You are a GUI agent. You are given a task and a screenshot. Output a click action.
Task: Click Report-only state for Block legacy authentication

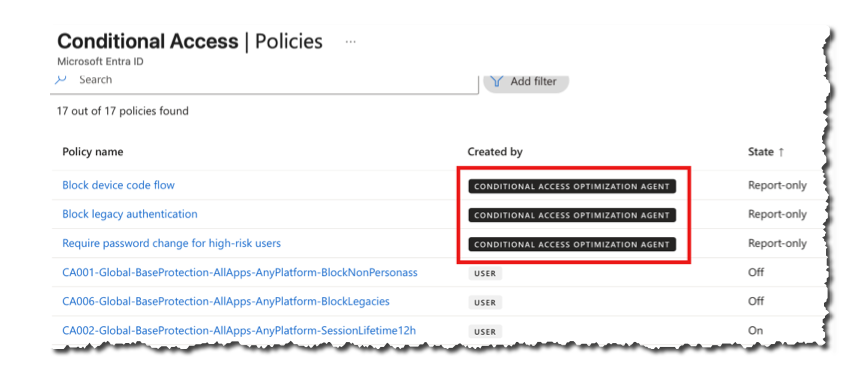point(777,214)
